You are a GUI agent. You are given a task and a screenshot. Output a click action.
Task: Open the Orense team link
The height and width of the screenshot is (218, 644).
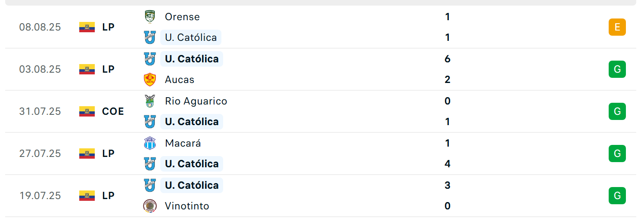(182, 17)
